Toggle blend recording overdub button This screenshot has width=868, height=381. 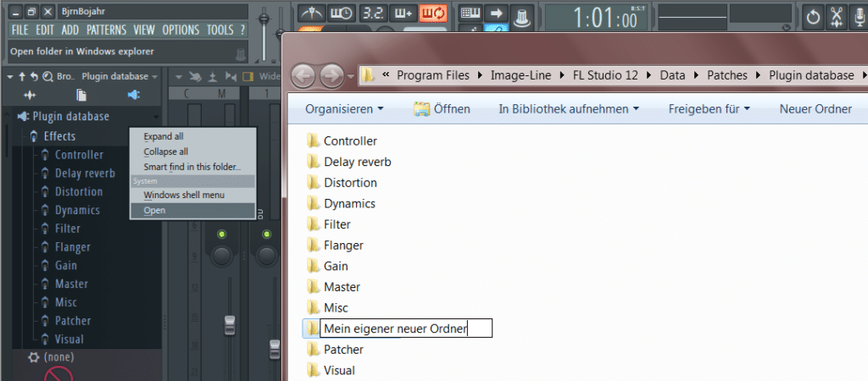[403, 13]
